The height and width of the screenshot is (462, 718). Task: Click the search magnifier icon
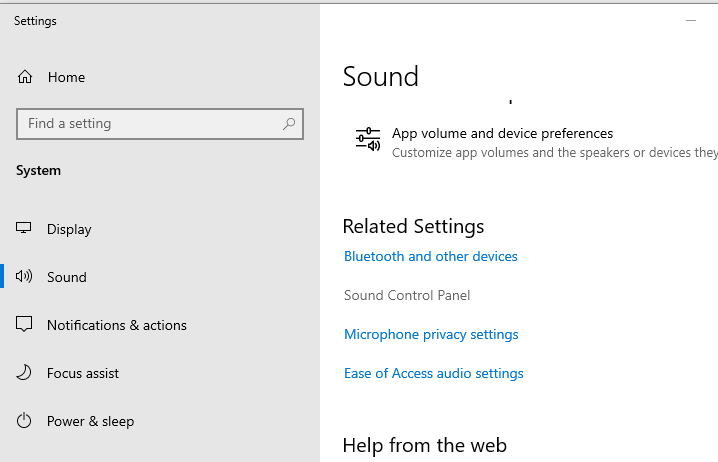click(289, 124)
